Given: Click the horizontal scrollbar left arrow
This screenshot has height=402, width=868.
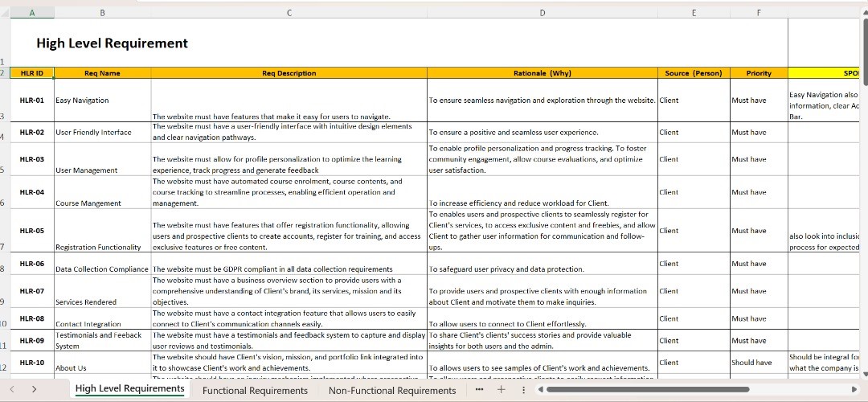Looking at the screenshot, I should point(542,390).
